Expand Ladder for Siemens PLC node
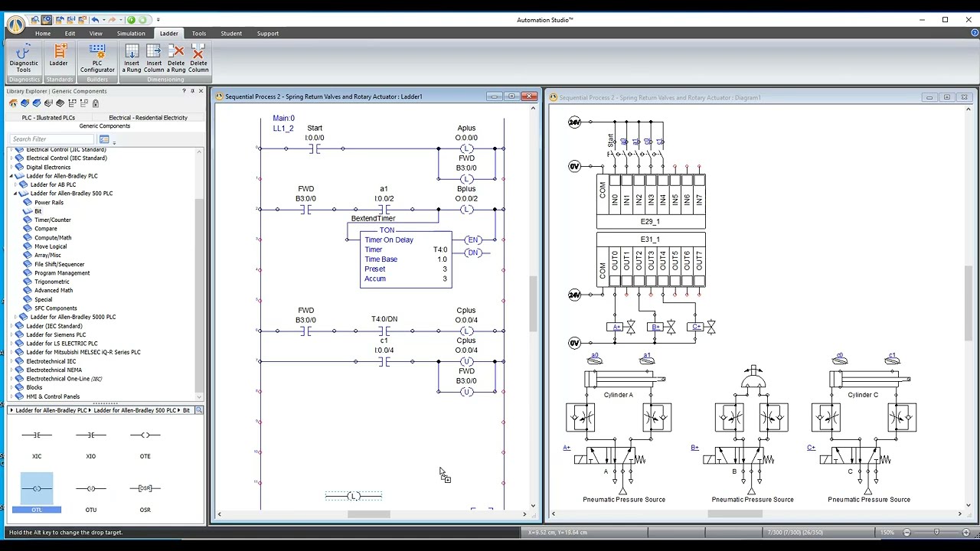 tap(11, 334)
